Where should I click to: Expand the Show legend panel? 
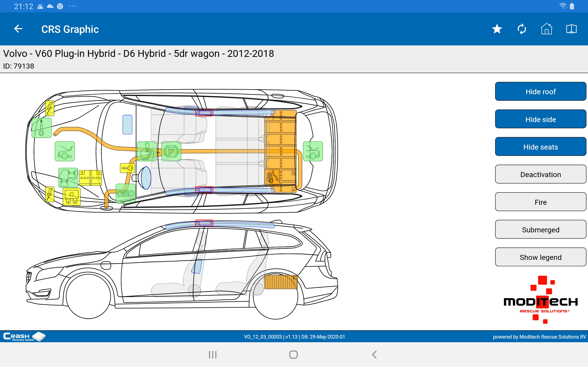[x=540, y=257]
